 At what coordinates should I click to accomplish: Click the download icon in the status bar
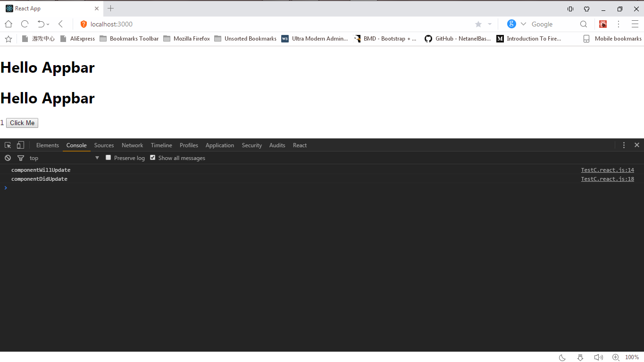(580, 357)
